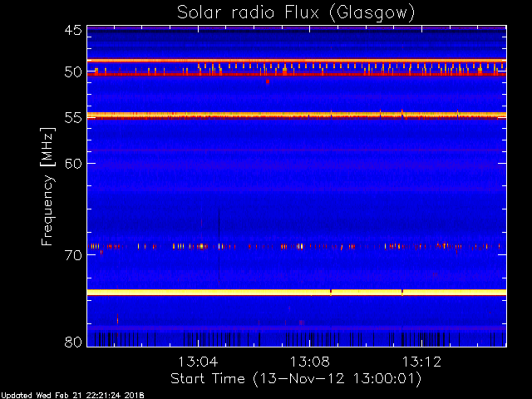The height and width of the screenshot is (399, 532).
Task: Click the 13:12 time axis label
Action: click(x=421, y=362)
